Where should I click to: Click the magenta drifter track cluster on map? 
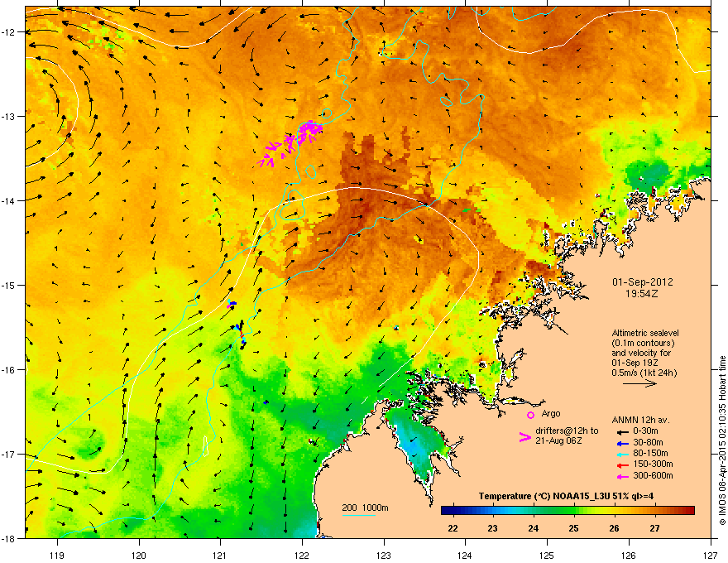coord(291,142)
